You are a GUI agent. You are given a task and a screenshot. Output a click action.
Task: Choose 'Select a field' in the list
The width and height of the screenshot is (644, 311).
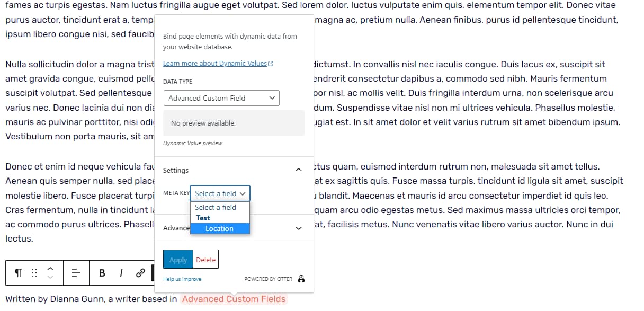(216, 207)
